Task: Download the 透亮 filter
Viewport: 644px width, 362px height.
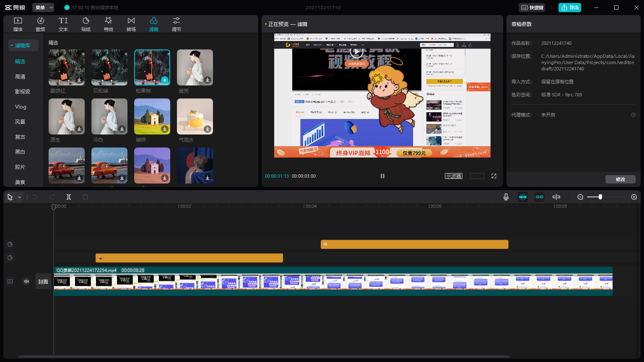Action: tap(208, 80)
